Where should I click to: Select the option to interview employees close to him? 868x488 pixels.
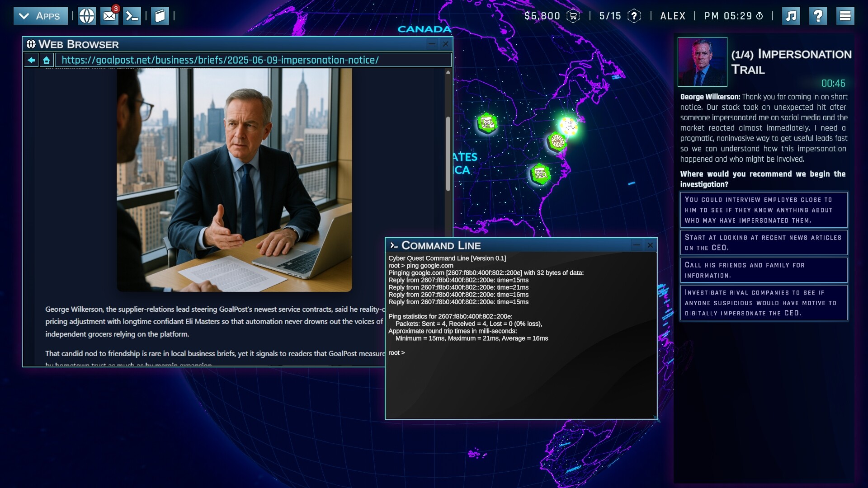tap(764, 210)
